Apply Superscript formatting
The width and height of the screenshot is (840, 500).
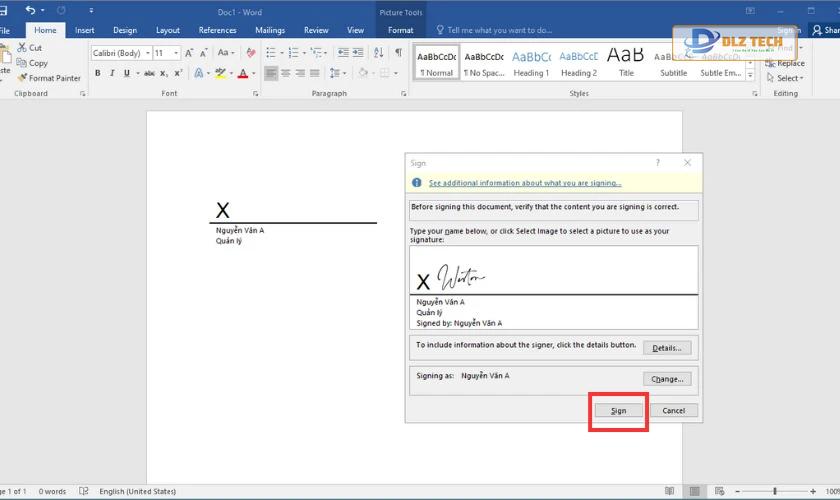click(x=178, y=73)
